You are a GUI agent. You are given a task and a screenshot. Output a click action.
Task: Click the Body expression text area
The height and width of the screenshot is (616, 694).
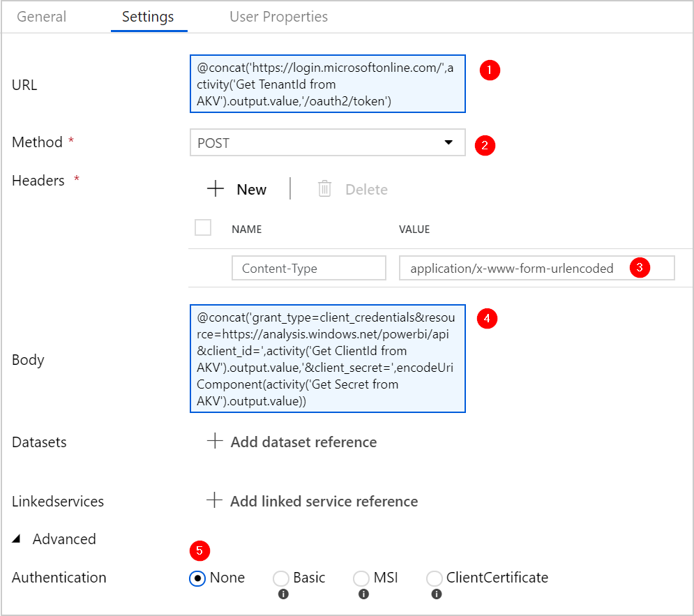[328, 359]
